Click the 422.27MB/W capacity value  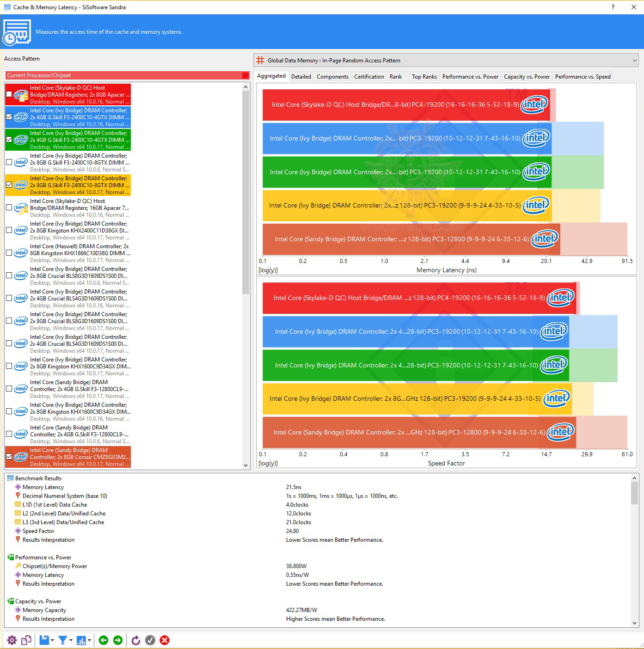(301, 610)
